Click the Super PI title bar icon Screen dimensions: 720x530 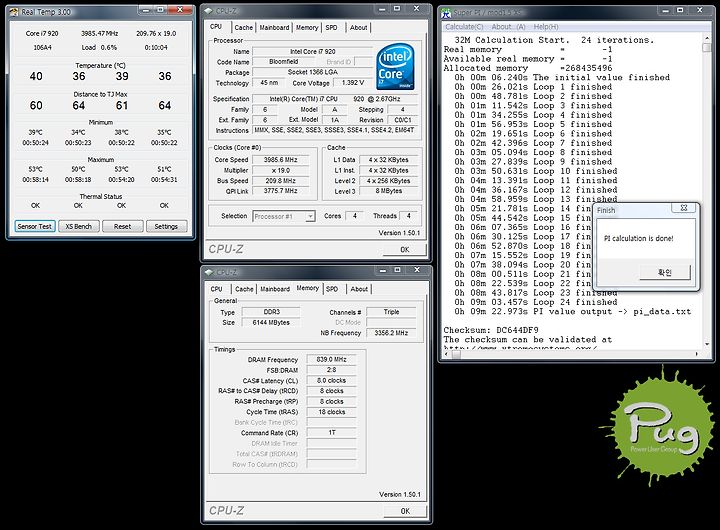tap(446, 13)
